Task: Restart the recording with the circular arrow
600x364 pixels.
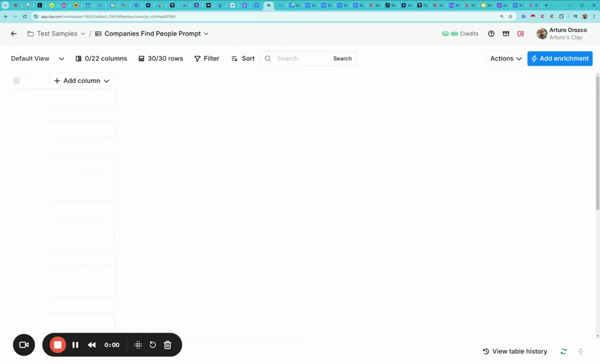Action: click(x=152, y=345)
